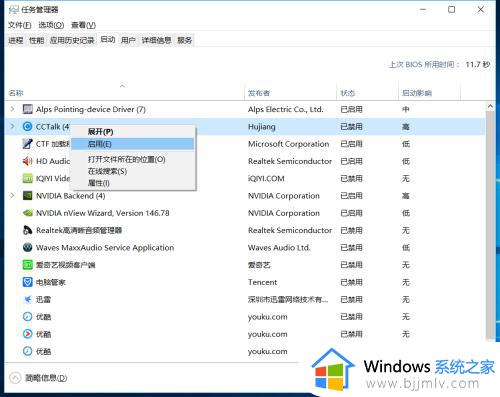The width and height of the screenshot is (500, 397).
Task: Choose 打开文件所在的位置(O) in context menu
Action: point(133,159)
